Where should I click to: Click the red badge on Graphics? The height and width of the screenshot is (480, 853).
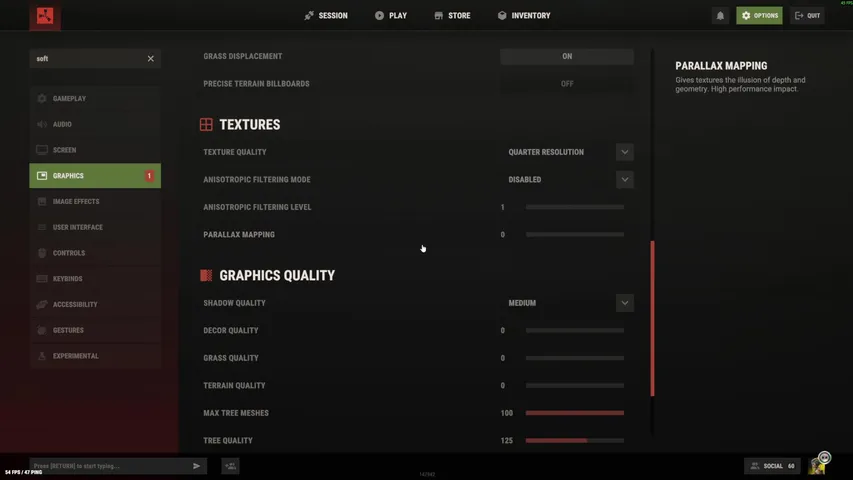(x=149, y=176)
